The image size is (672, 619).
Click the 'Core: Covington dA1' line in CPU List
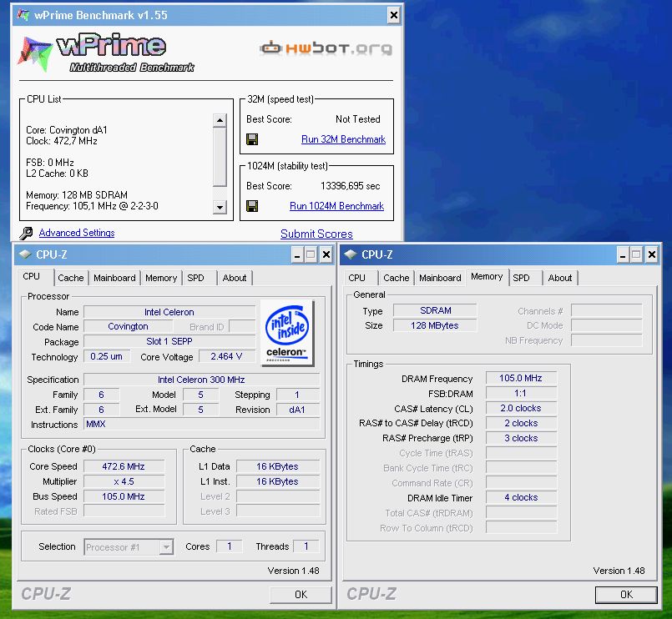point(67,130)
